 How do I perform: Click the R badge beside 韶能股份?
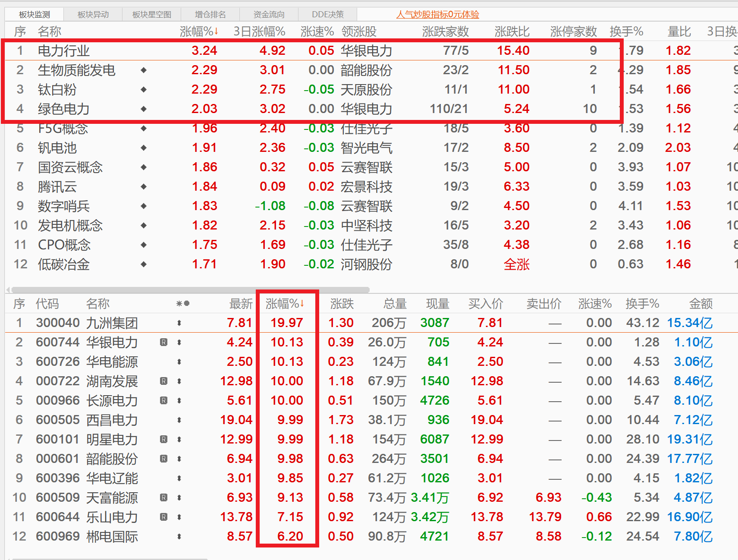[x=163, y=458]
